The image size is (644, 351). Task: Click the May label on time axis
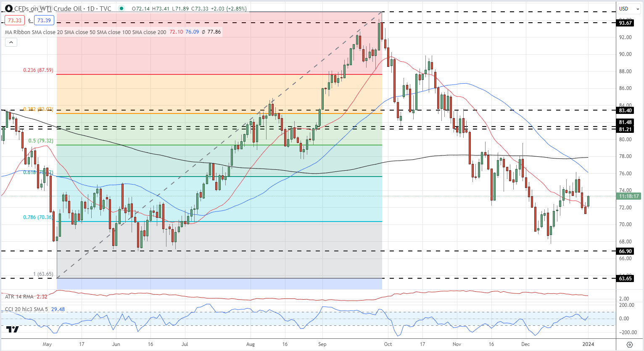tap(47, 344)
